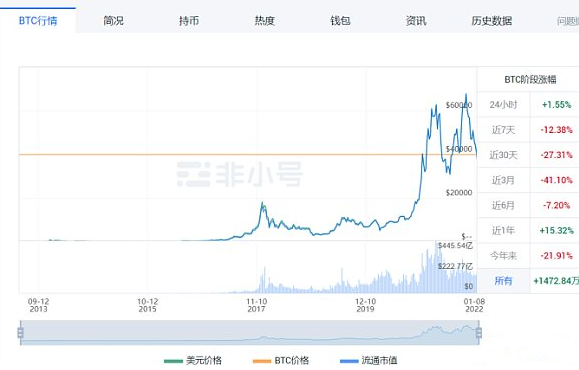Open the 热度 tab
This screenshot has height=370, width=579.
pos(265,21)
